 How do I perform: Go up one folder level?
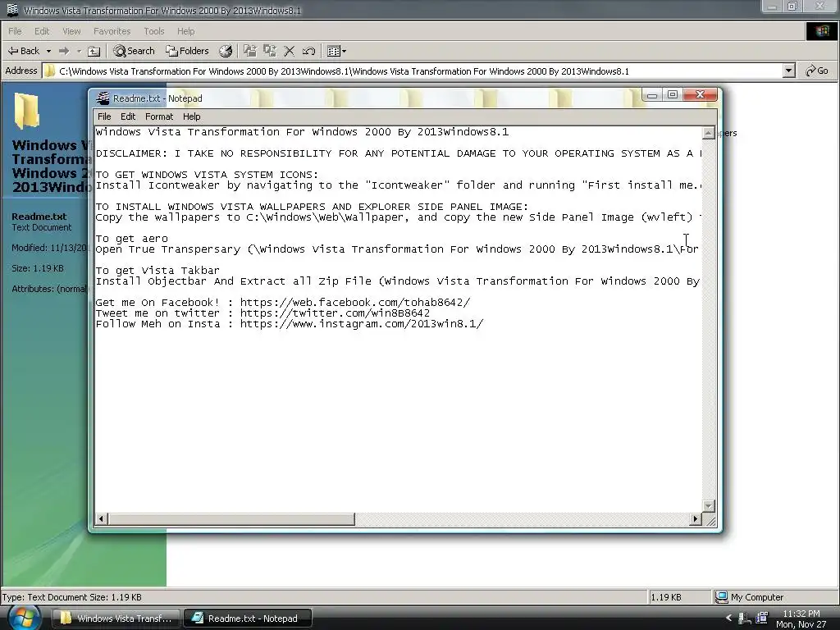(x=94, y=51)
